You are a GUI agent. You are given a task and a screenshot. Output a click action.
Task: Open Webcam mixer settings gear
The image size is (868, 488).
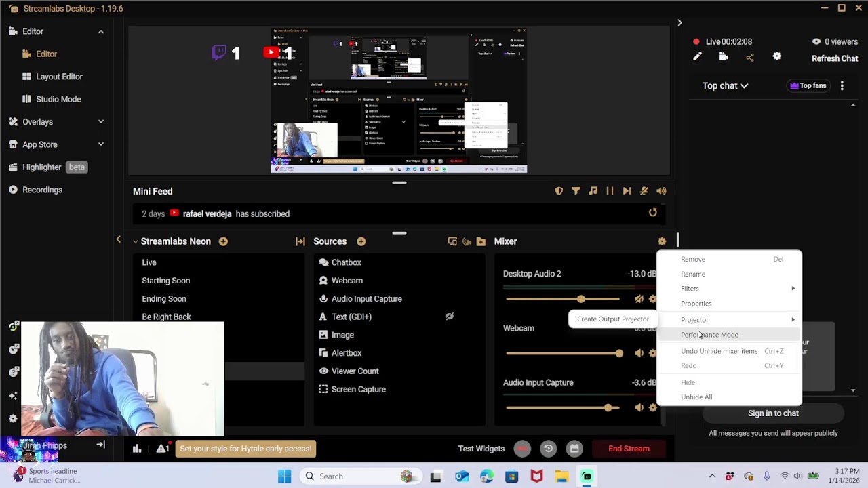tap(652, 353)
